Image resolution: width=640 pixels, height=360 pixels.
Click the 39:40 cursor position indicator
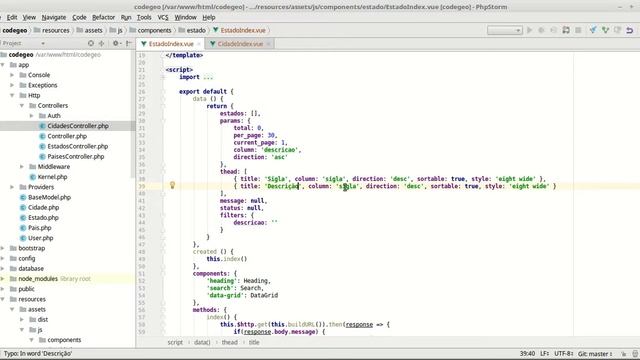point(527,353)
